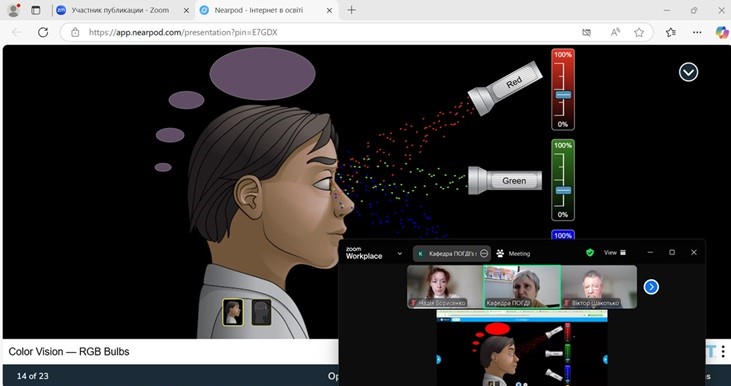This screenshot has width=731, height=386.
Task: Adjust the green intensity slider handle
Action: point(563,190)
